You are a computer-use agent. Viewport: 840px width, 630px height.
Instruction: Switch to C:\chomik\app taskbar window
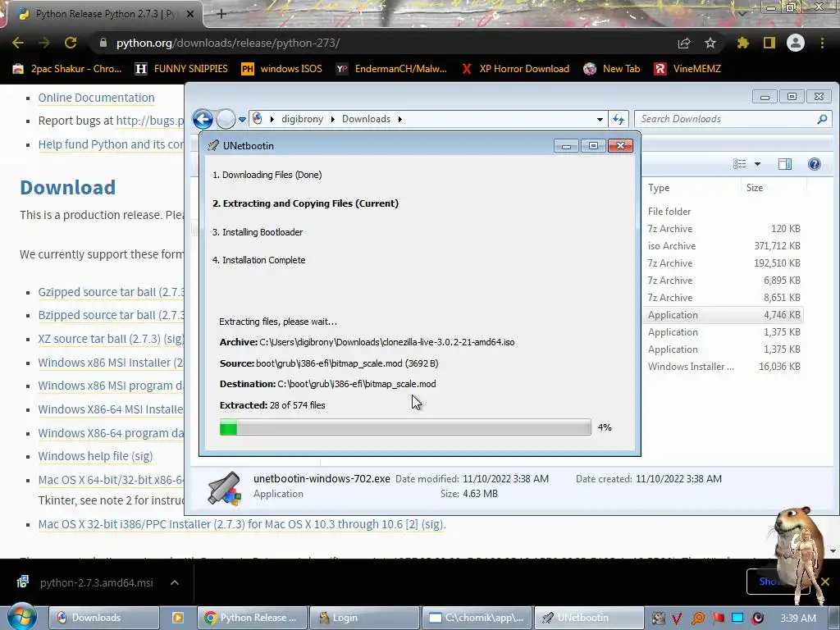tap(477, 618)
